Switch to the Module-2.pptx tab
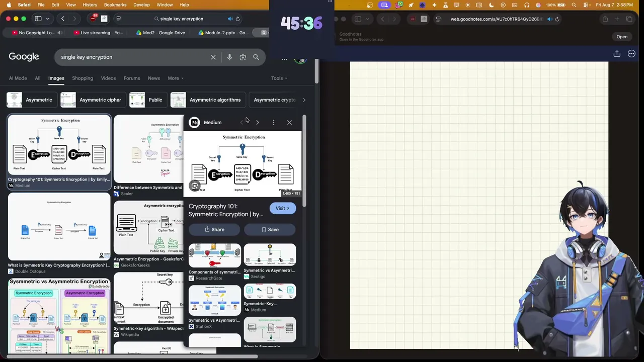 [223, 33]
